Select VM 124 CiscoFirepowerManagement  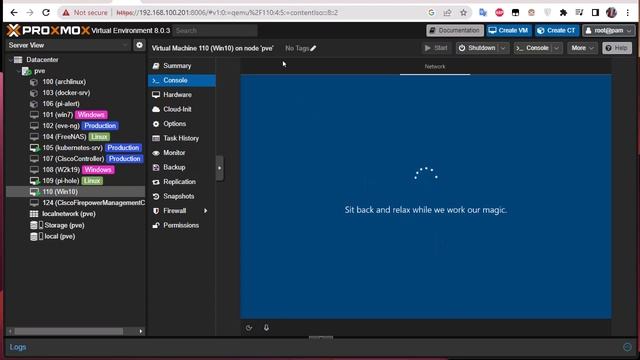93,203
